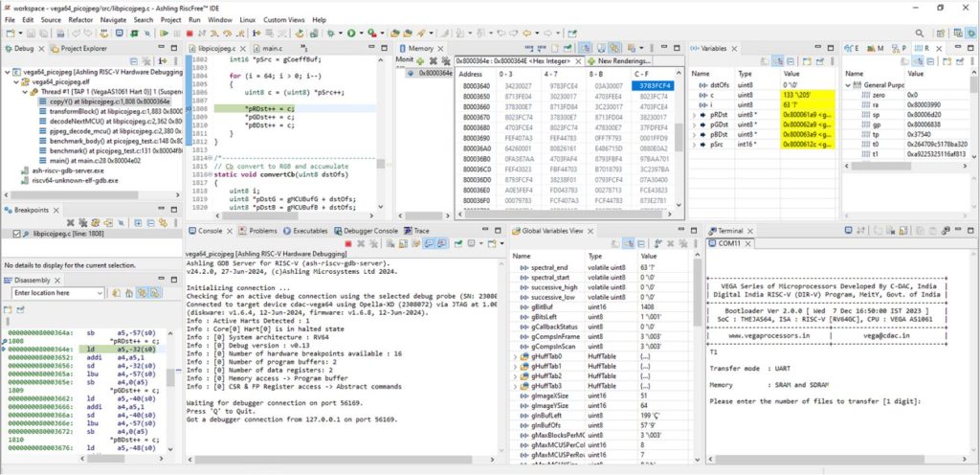The image size is (980, 475).
Task: Add a memory monitor with green plus
Action: click(x=420, y=60)
